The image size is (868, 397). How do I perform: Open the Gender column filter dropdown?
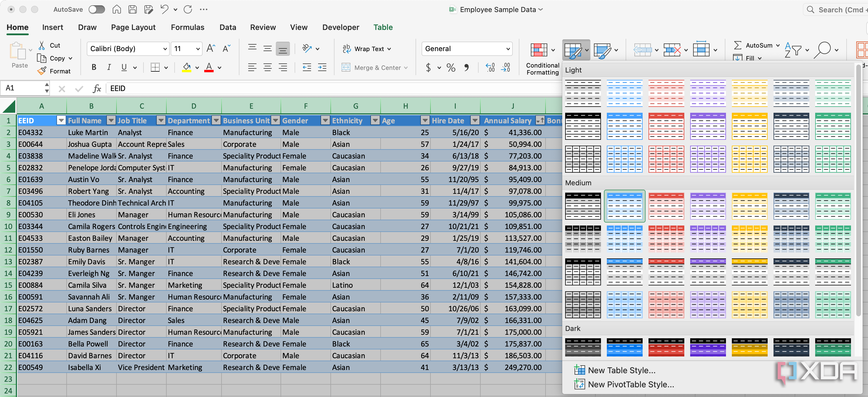325,120
